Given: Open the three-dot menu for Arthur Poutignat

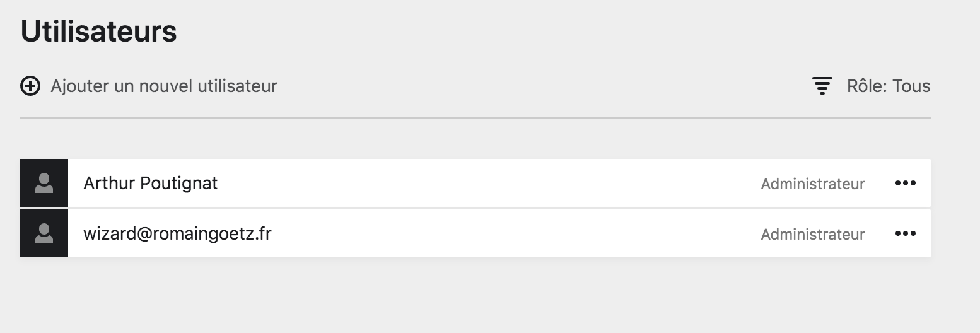Looking at the screenshot, I should tap(905, 183).
